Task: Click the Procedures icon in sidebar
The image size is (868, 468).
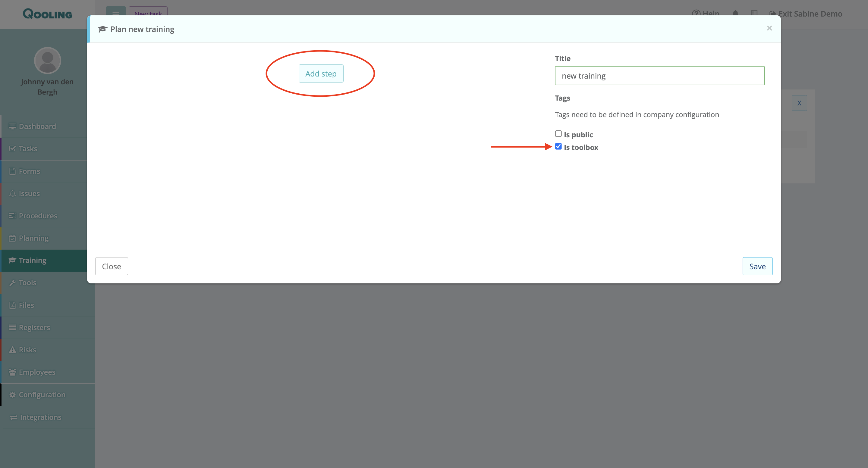Action: coord(12,216)
